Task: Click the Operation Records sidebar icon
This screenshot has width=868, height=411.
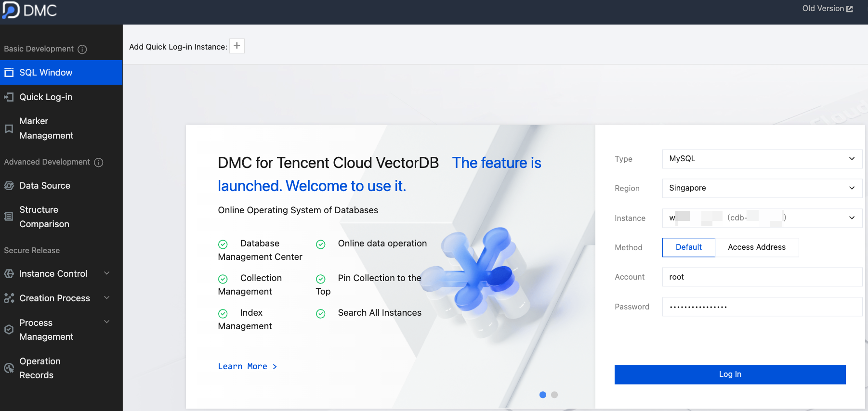Action: [x=9, y=368]
